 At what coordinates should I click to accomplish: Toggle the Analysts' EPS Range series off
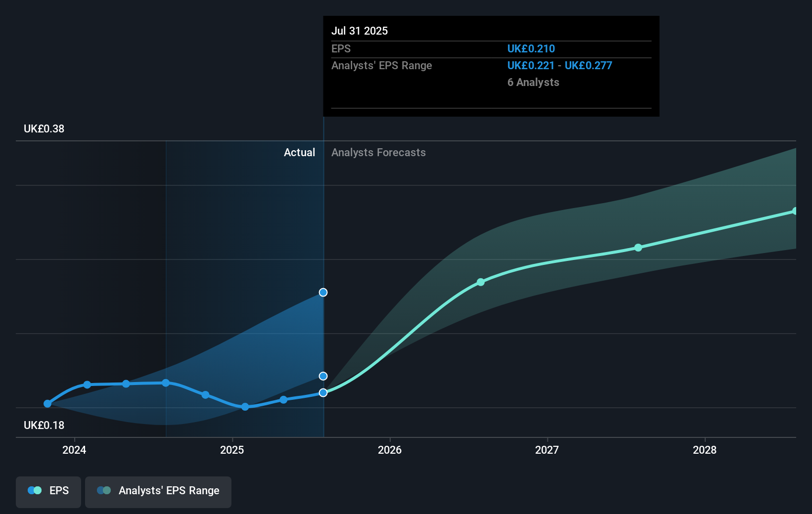coord(158,491)
